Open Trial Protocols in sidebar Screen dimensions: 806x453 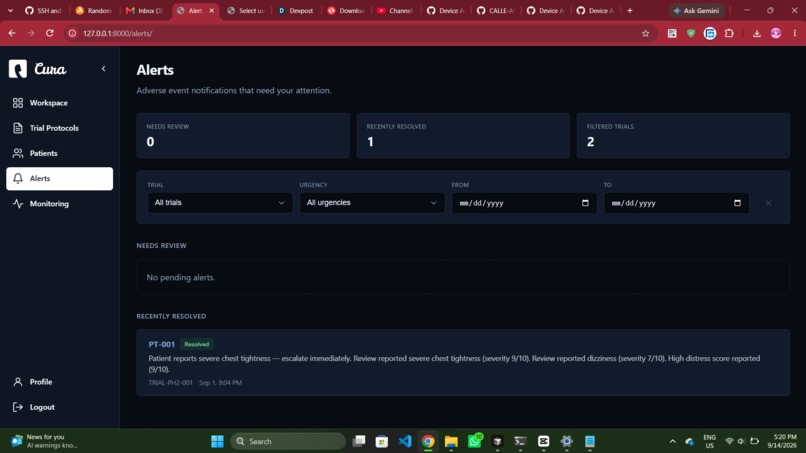(60, 128)
